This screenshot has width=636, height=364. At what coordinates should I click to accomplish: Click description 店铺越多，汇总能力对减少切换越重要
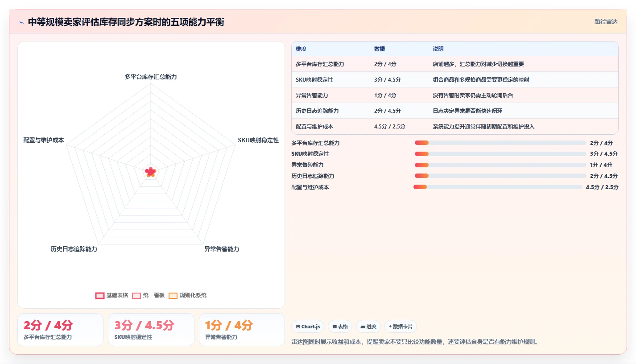click(x=478, y=64)
